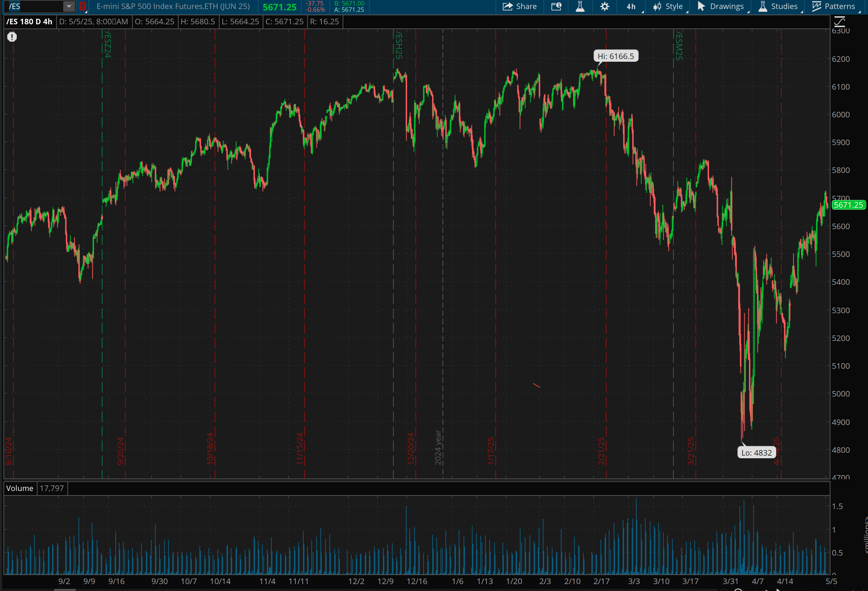This screenshot has width=868, height=591.
Task: Expand the /ES symbol dropdown arrow
Action: coord(69,6)
